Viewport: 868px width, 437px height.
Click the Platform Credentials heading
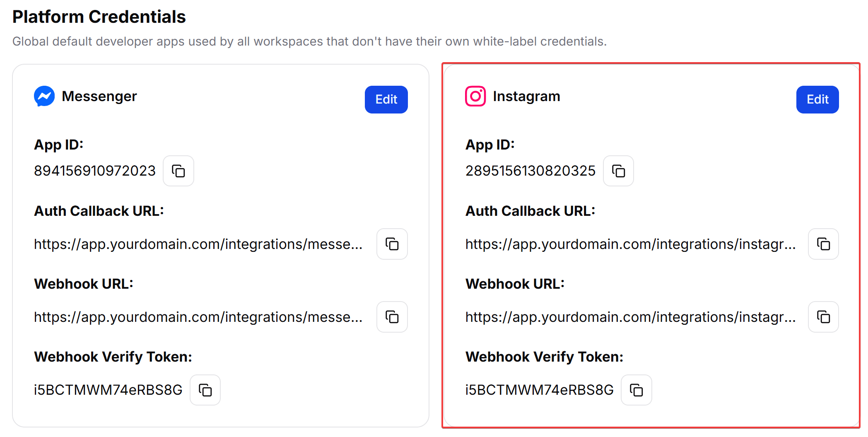point(99,17)
